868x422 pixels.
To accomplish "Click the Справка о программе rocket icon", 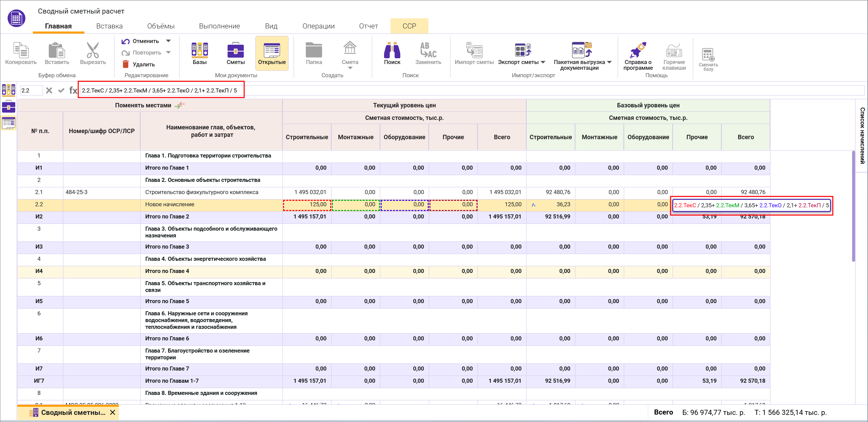I will [638, 50].
